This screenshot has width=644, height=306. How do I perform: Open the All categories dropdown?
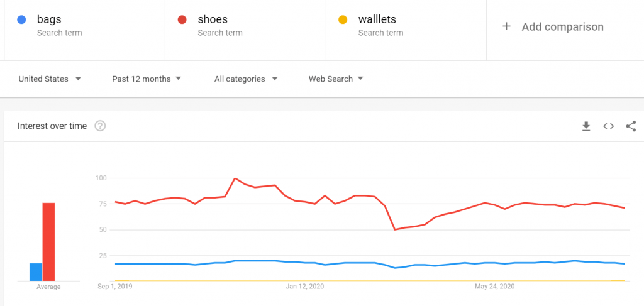tap(246, 79)
